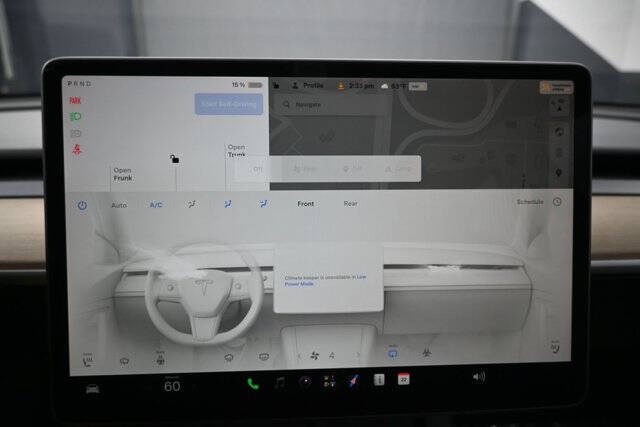Open car controls from car icon
This screenshot has height=427, width=640.
coord(93,389)
